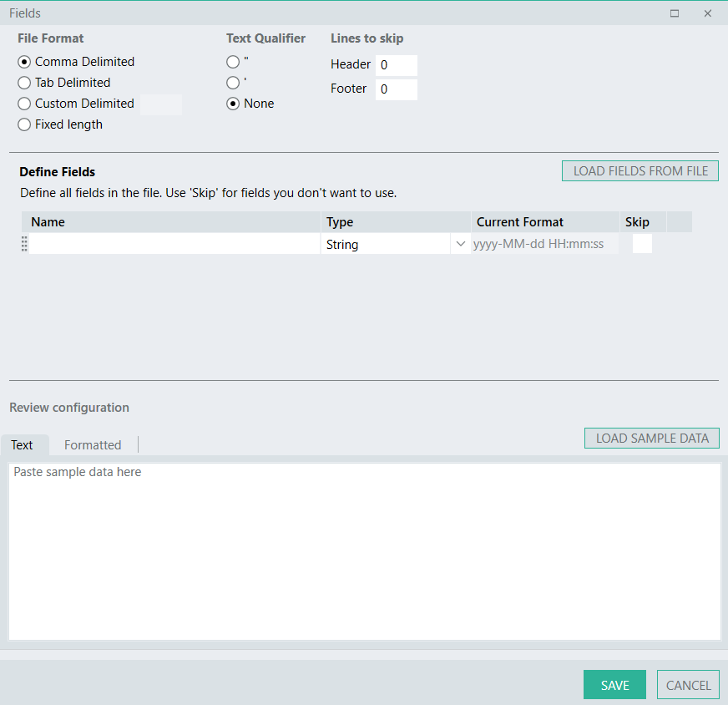Viewport: 728px width, 705px height.
Task: Select the single quote text qualifier
Action: point(233,82)
